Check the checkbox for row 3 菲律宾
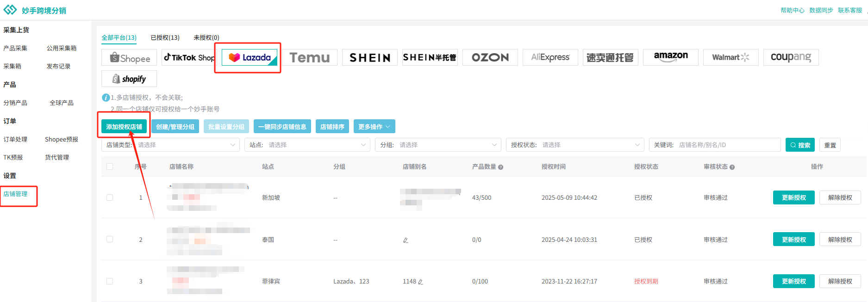 pyautogui.click(x=110, y=281)
